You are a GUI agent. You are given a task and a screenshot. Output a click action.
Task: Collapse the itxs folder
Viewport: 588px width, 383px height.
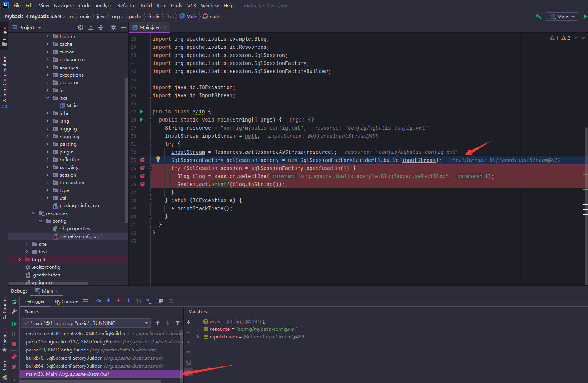click(x=47, y=98)
